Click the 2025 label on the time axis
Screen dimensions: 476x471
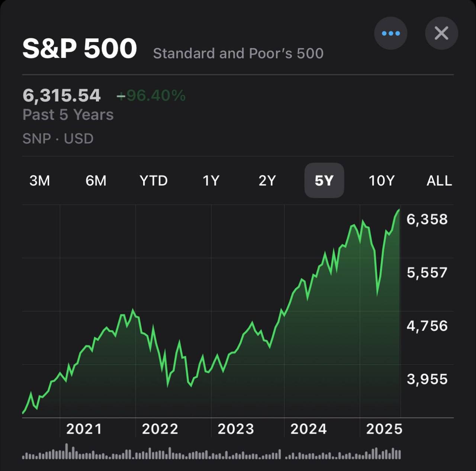pyautogui.click(x=384, y=429)
